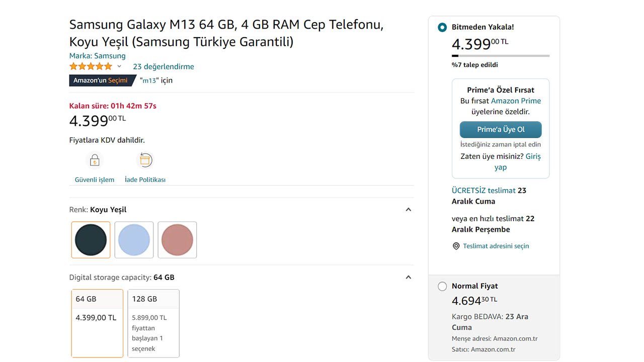Open the İade Politikası link
The width and height of the screenshot is (644, 362).
click(x=145, y=179)
